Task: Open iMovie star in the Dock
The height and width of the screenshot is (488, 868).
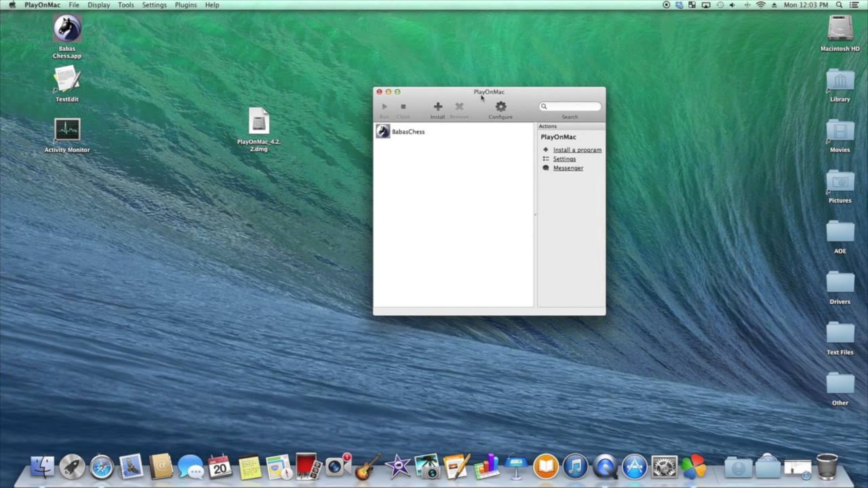Action: (397, 467)
